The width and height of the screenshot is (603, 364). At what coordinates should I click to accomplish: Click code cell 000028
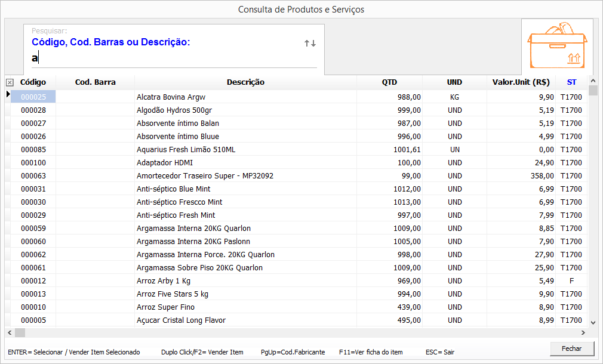(x=33, y=110)
